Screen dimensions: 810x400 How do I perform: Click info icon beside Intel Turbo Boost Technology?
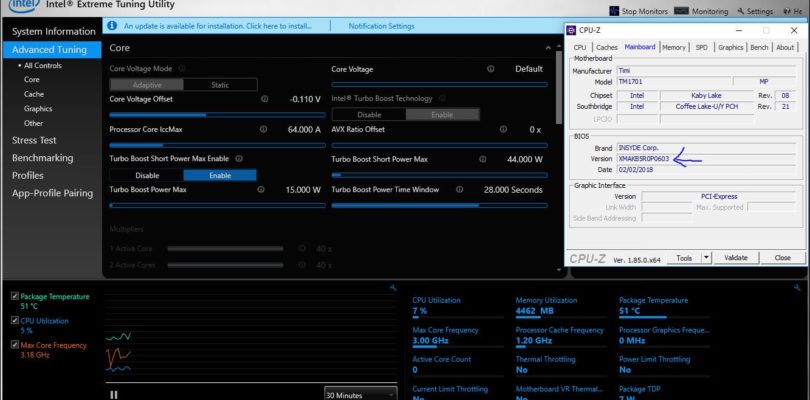442,98
